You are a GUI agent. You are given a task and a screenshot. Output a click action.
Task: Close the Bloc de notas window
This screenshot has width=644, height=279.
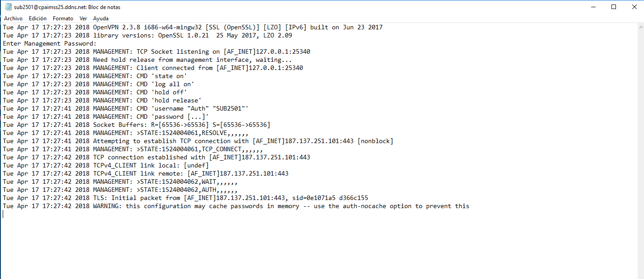point(634,7)
